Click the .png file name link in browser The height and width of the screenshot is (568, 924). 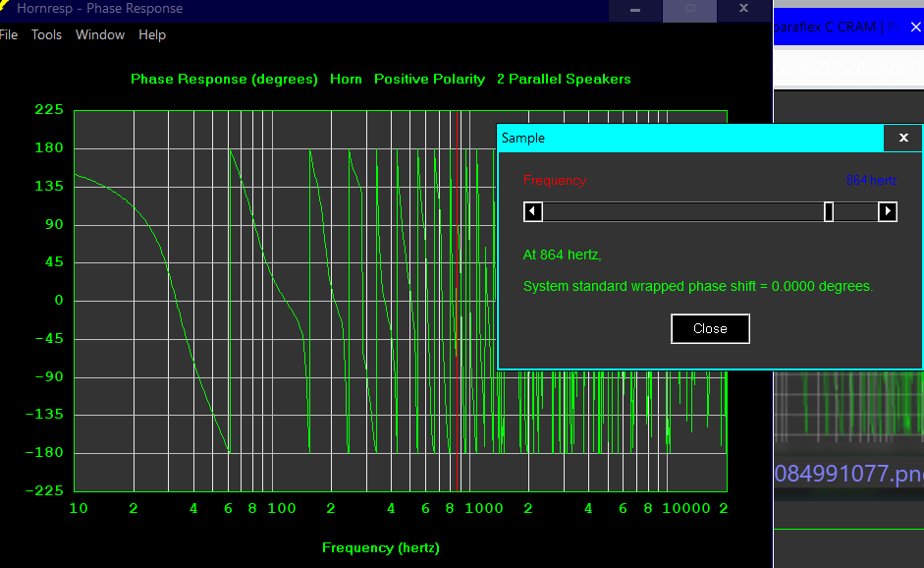pos(848,474)
